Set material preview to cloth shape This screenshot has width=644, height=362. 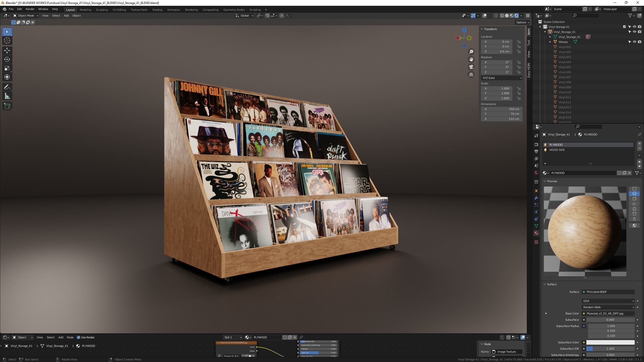pyautogui.click(x=634, y=214)
